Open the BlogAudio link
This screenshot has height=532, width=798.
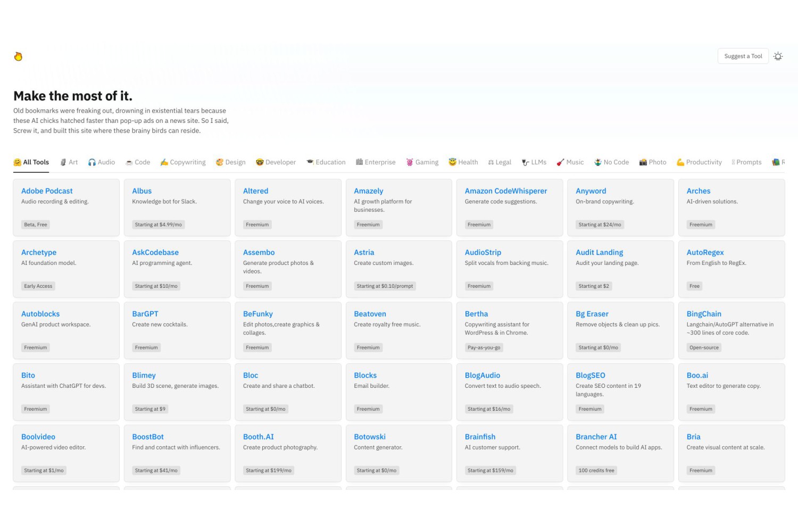(x=483, y=376)
